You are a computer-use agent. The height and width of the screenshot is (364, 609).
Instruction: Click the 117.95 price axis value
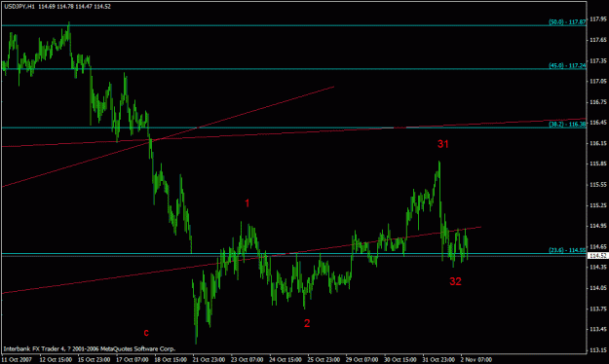[598, 19]
